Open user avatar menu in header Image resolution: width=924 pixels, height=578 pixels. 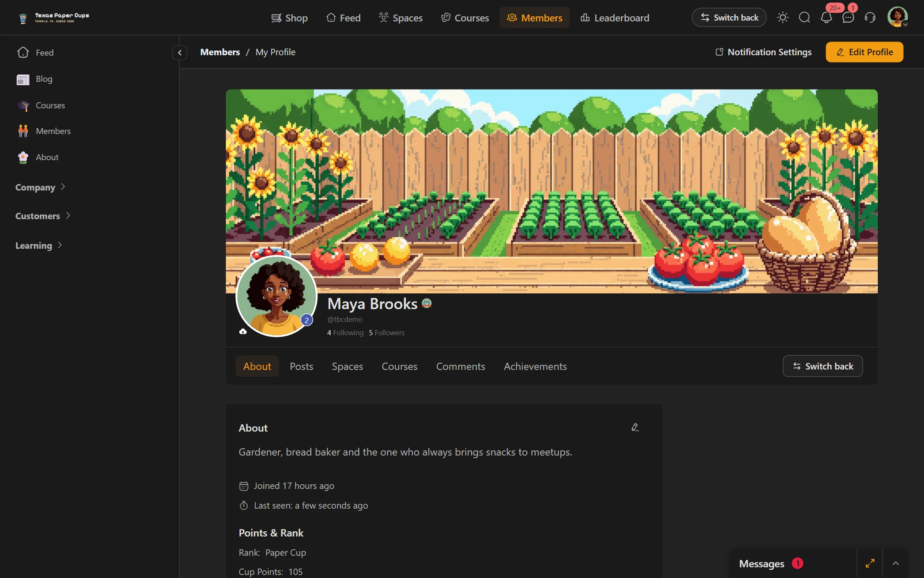[897, 17]
